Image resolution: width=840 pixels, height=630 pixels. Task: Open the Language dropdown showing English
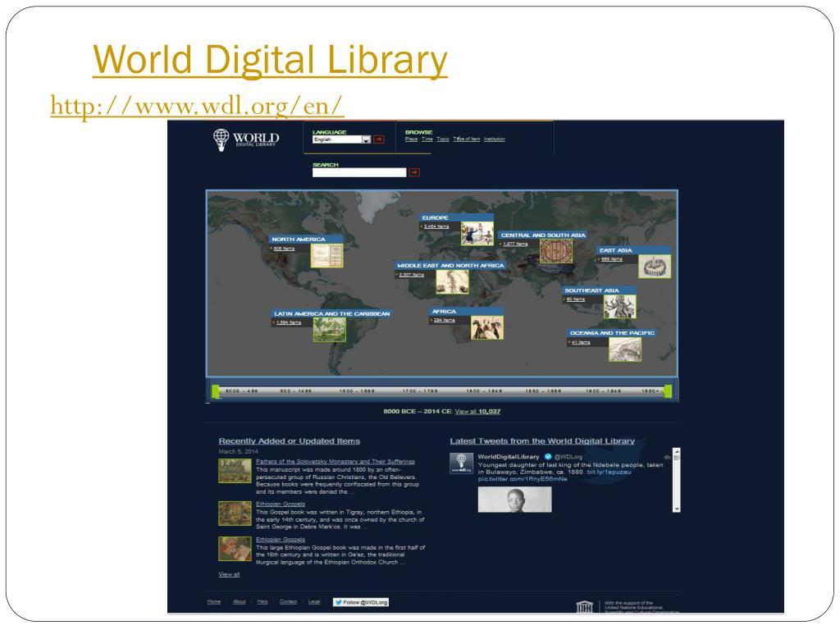pyautogui.click(x=341, y=139)
